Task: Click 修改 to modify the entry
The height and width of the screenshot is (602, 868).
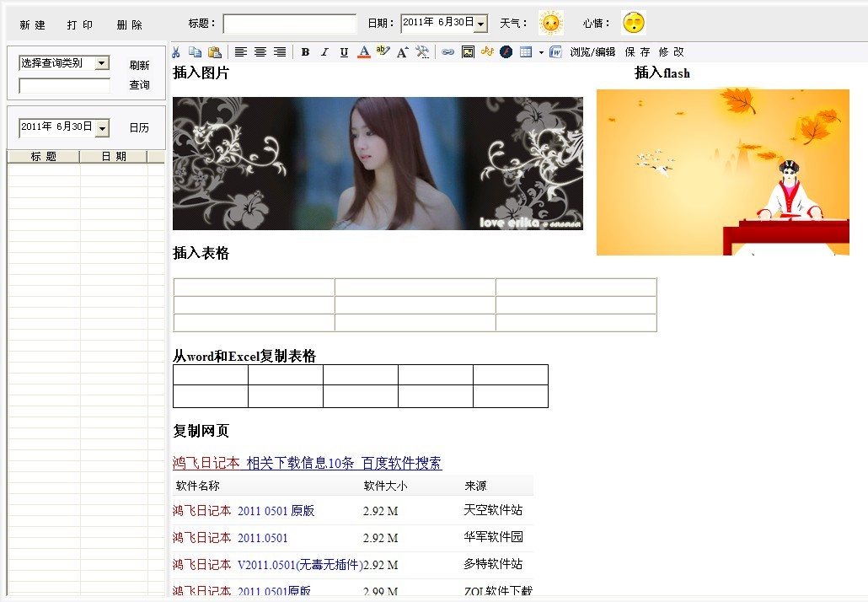Action: [x=671, y=52]
